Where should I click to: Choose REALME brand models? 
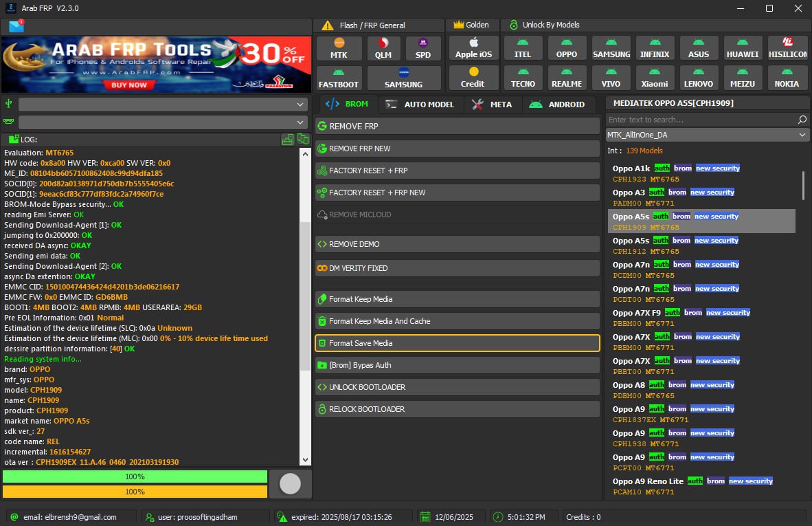point(567,77)
